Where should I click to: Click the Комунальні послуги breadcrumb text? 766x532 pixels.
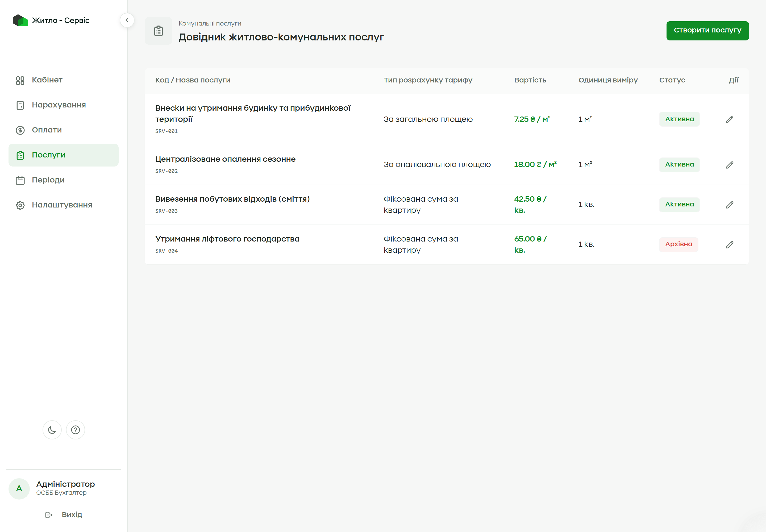[x=210, y=24]
